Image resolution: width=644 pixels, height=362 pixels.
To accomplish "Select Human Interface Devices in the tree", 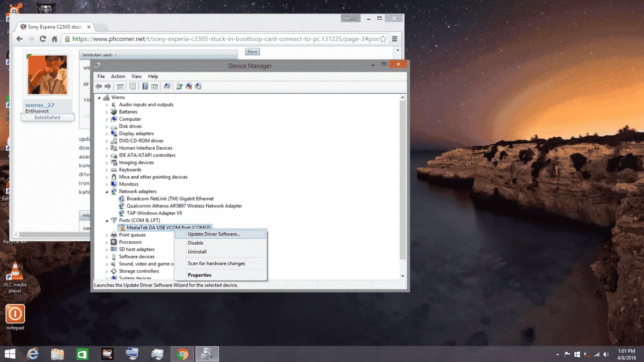I will point(145,148).
